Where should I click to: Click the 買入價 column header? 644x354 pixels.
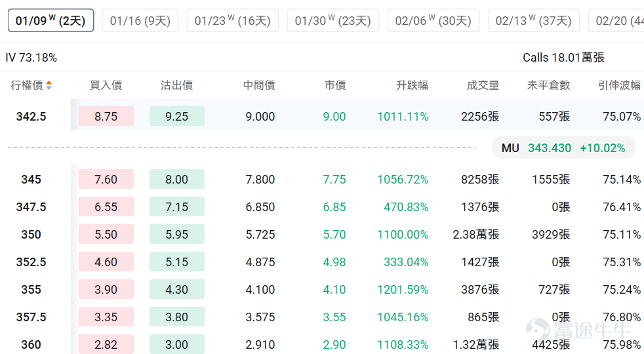tap(106, 85)
